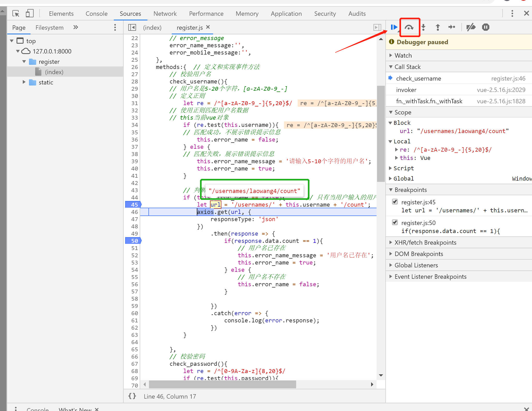The height and width of the screenshot is (411, 532).
Task: Expand the Watch section
Action: [403, 55]
